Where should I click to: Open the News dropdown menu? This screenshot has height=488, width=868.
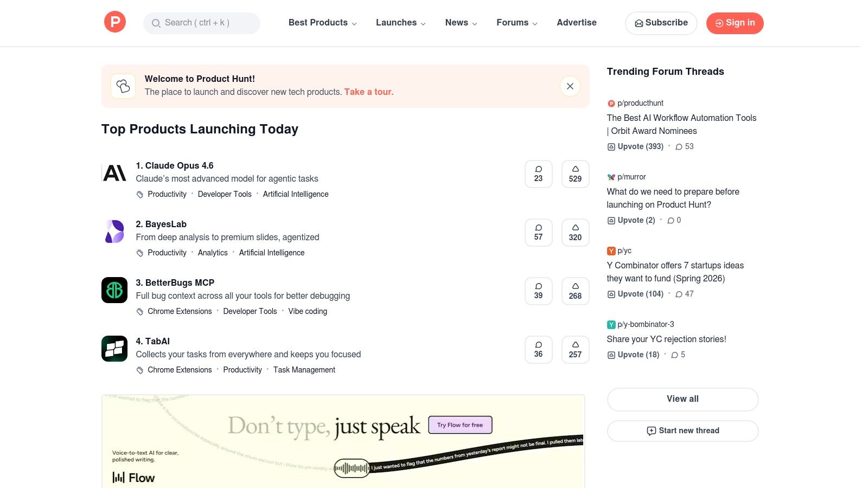[x=461, y=23]
